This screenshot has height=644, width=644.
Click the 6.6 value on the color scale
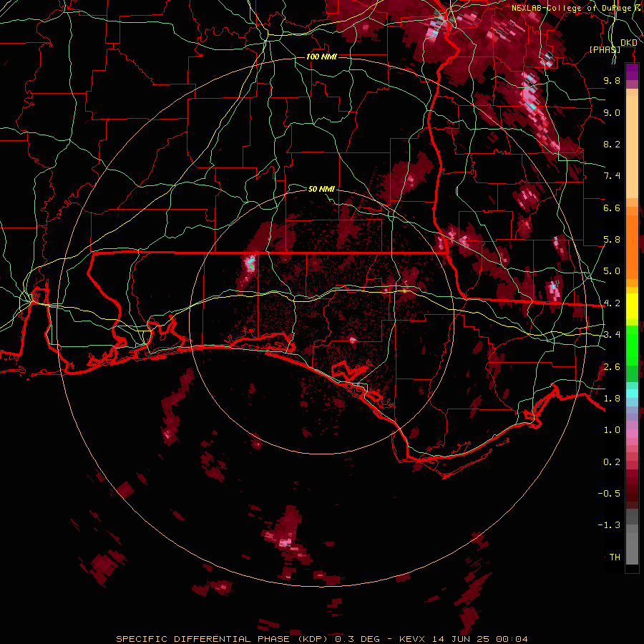612,208
